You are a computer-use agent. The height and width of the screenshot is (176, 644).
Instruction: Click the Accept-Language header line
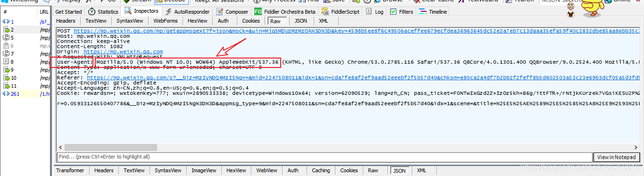153,88
